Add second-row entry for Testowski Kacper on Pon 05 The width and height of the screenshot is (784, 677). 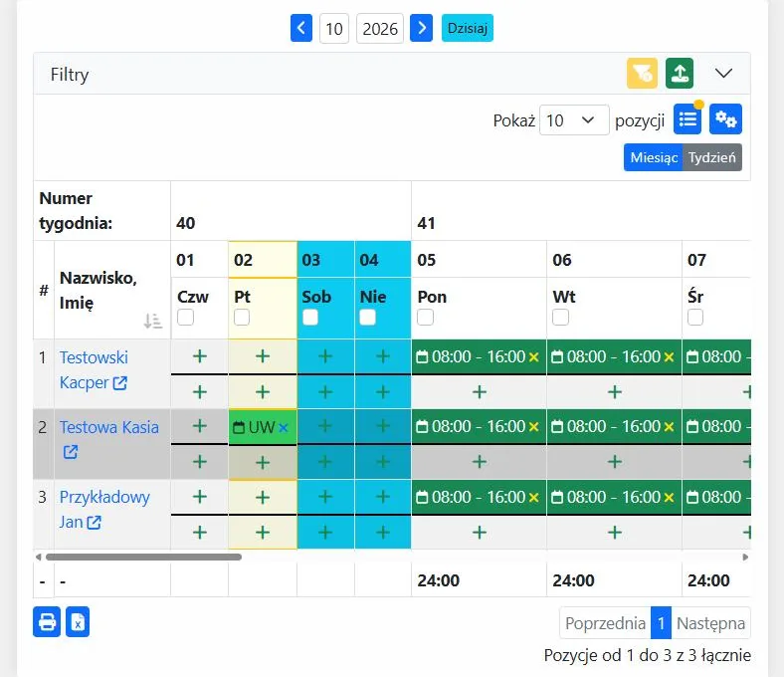479,392
